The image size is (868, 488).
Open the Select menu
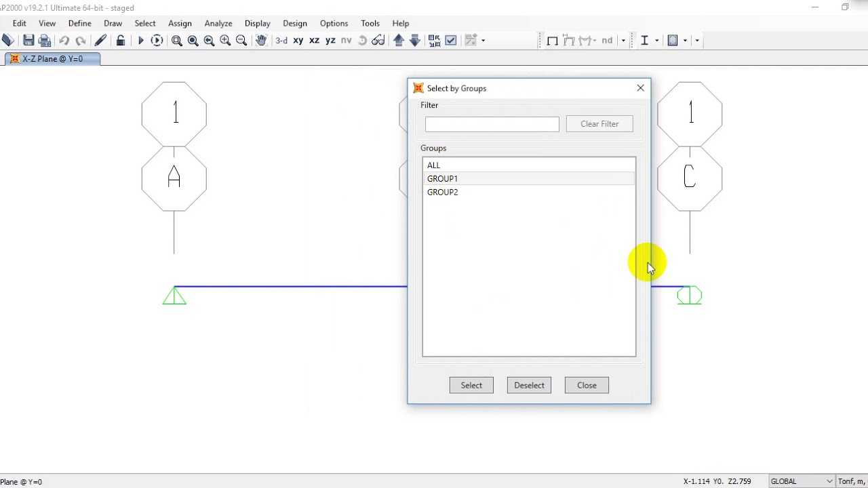[x=145, y=23]
